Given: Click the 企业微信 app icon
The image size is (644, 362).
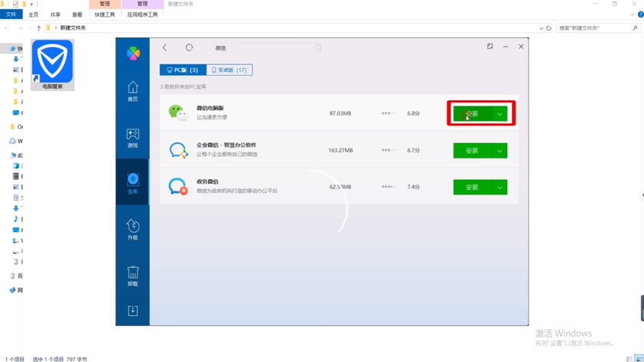Looking at the screenshot, I should click(178, 150).
